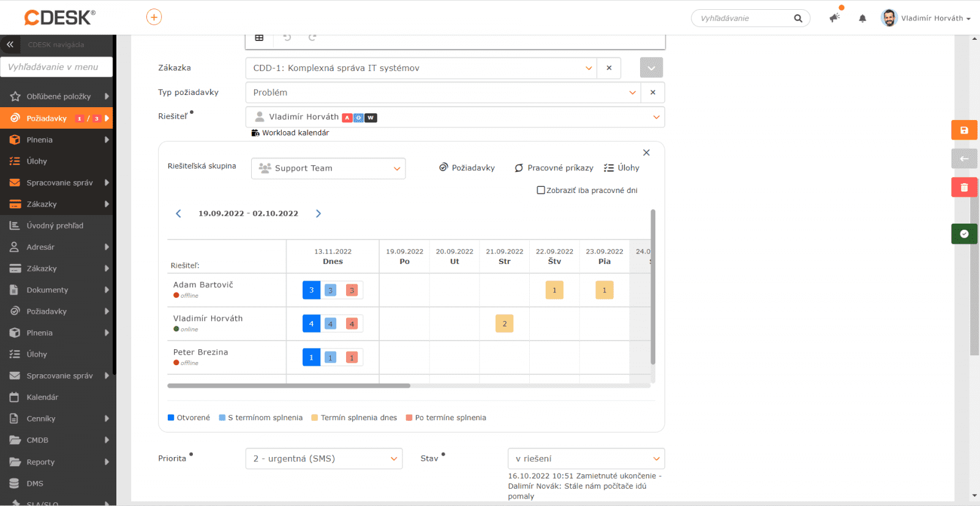Clear the Zákazka field with X

coord(609,68)
